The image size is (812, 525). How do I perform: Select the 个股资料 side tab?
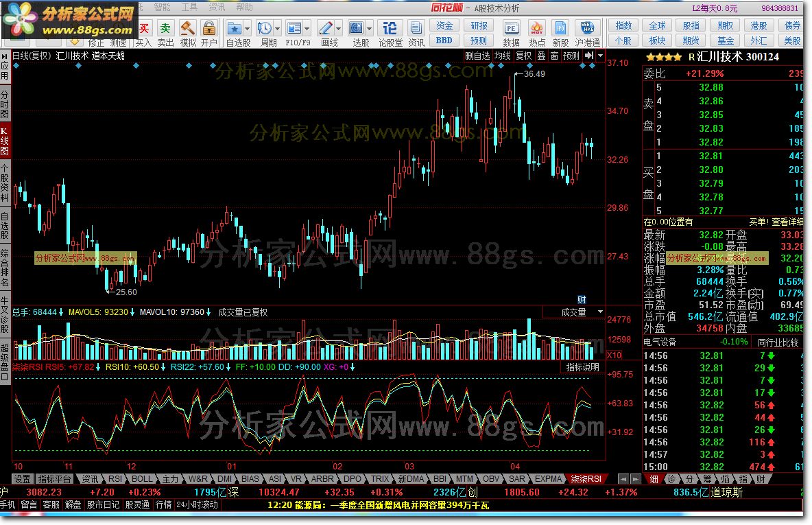click(5, 183)
